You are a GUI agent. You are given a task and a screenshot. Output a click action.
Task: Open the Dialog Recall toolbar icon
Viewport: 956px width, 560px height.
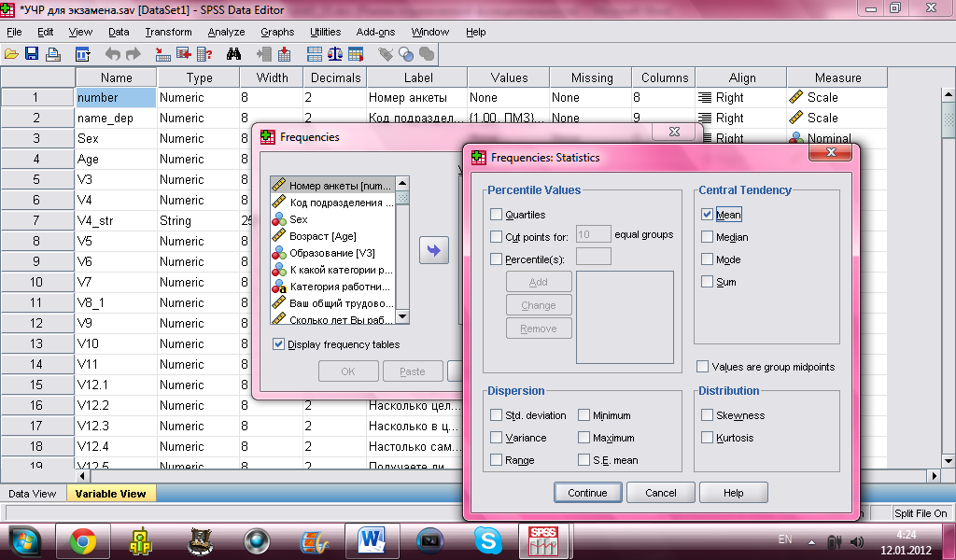click(82, 54)
